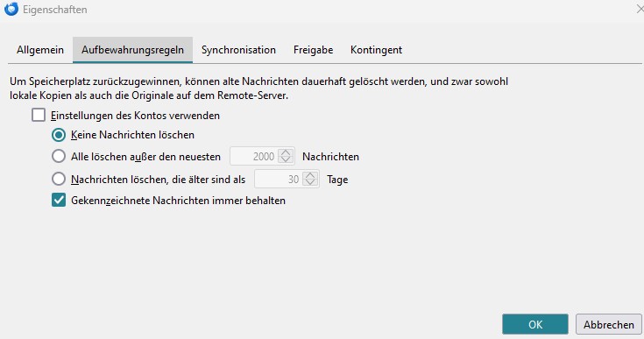Click the Tage label after the days field

tap(337, 180)
